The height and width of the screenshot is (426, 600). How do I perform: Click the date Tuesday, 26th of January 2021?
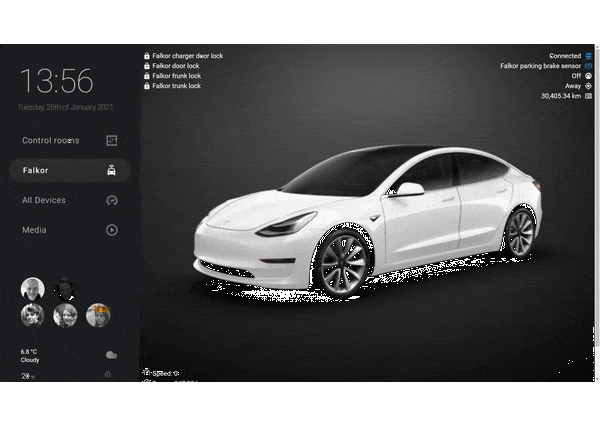tap(65, 107)
